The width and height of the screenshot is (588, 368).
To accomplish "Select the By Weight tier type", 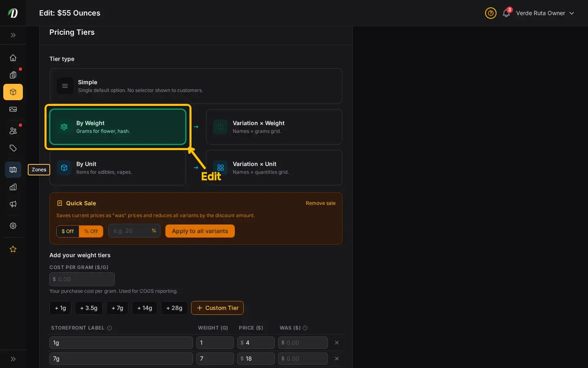I will click(x=118, y=127).
